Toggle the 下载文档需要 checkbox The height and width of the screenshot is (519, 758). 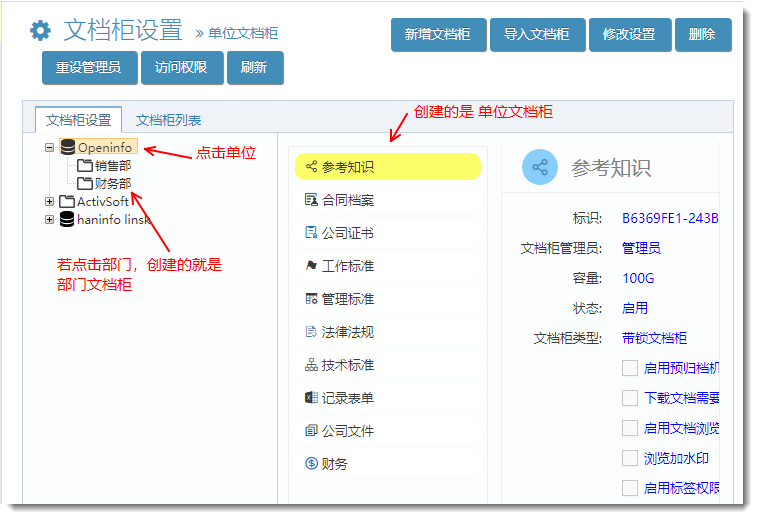click(x=630, y=398)
